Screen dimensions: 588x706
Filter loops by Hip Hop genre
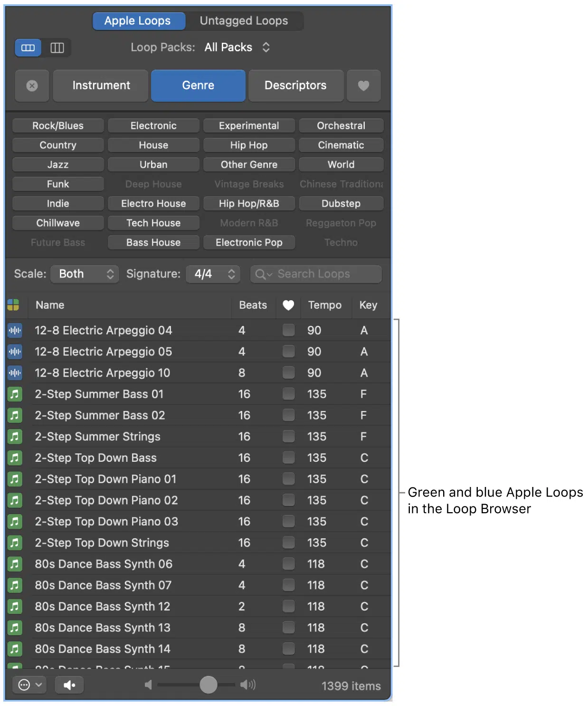click(249, 145)
